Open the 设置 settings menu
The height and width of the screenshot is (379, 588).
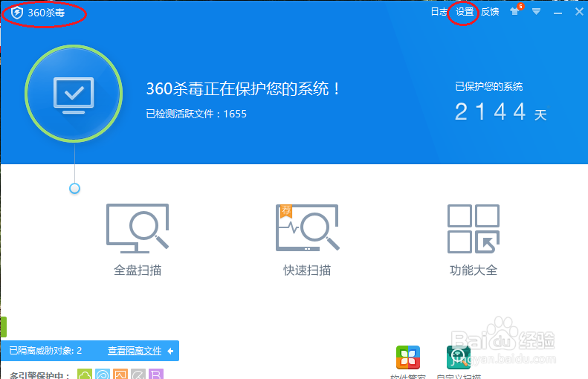click(465, 12)
